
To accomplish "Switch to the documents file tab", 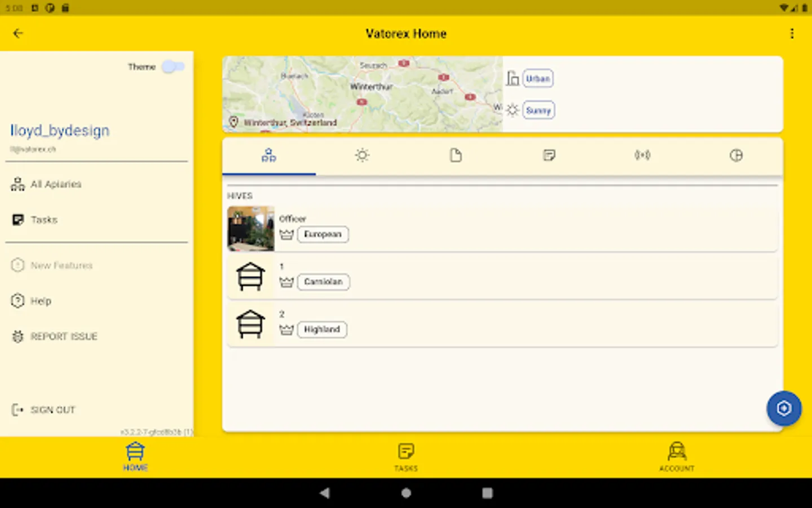I will (456, 155).
